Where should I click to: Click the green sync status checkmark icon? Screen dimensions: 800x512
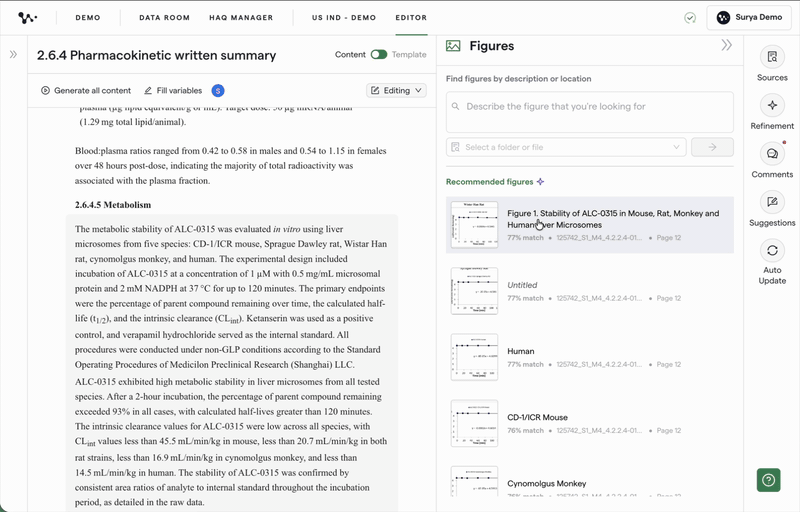[690, 18]
